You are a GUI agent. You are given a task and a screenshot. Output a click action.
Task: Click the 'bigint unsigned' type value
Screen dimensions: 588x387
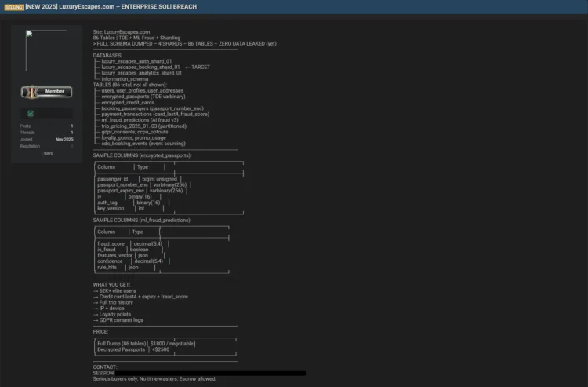159,179
